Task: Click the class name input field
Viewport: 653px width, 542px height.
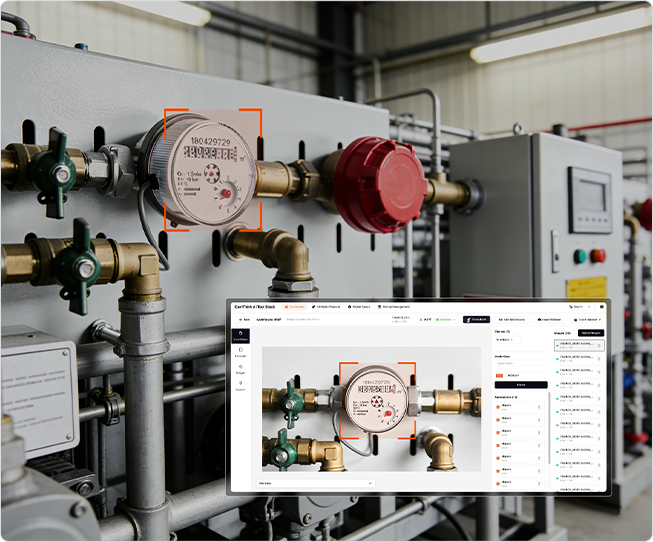Action: 524,363
